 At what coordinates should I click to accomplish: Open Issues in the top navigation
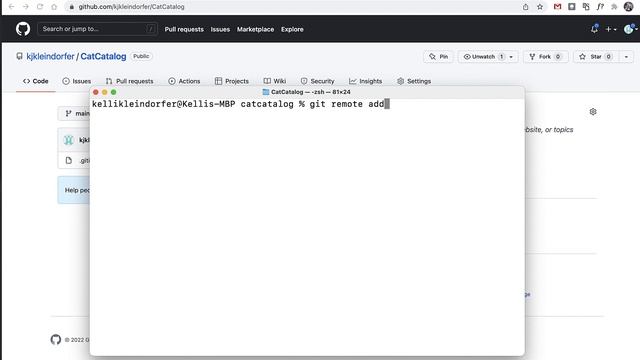click(x=220, y=29)
